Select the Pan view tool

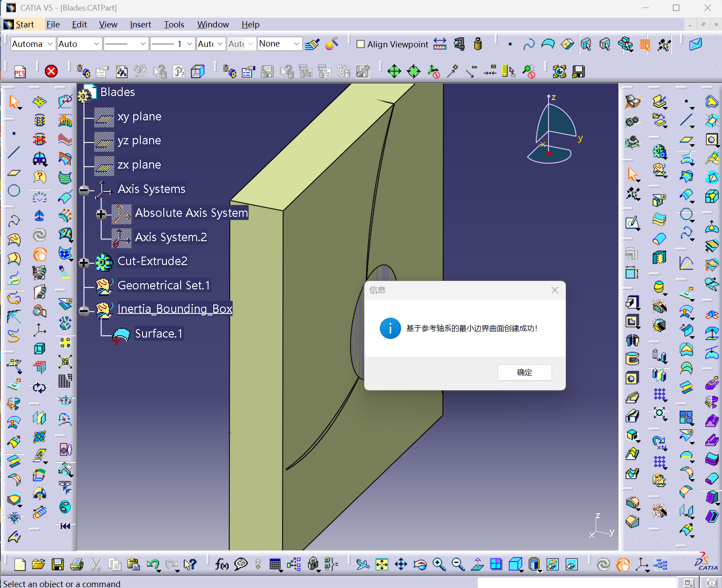click(x=401, y=564)
